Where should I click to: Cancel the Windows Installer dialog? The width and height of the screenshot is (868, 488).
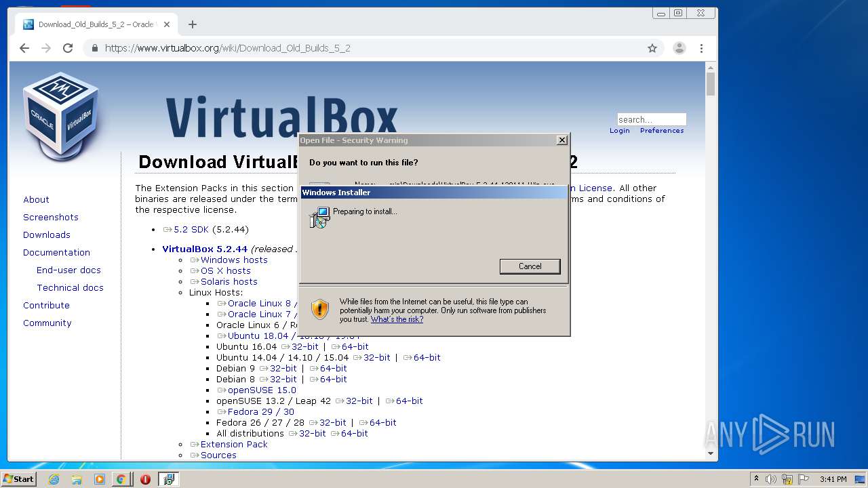(x=530, y=266)
